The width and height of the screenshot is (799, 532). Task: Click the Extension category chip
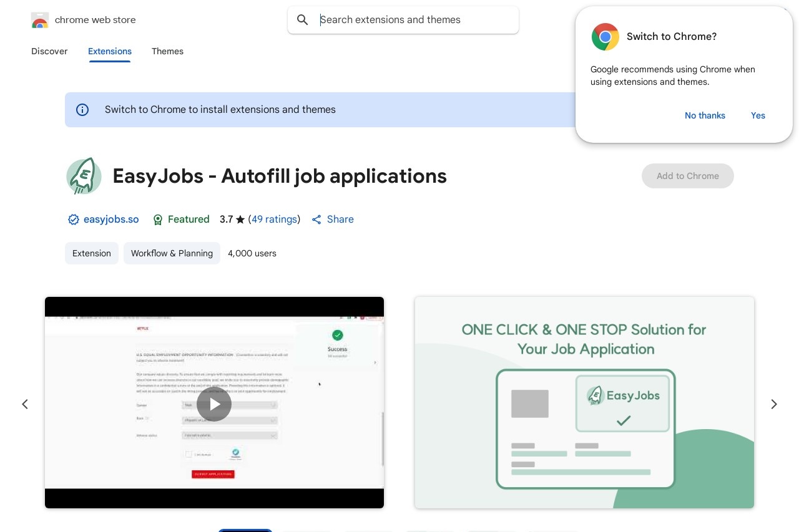(x=92, y=253)
